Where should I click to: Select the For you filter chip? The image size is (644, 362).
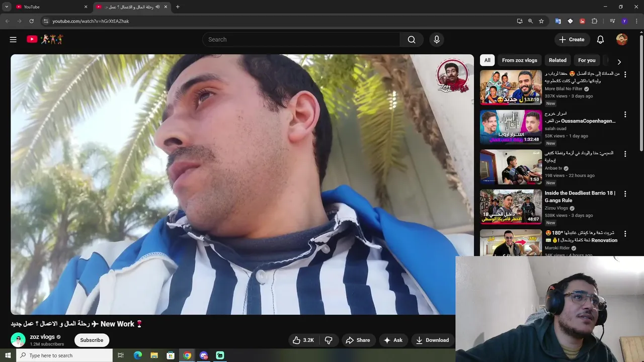[587, 60]
